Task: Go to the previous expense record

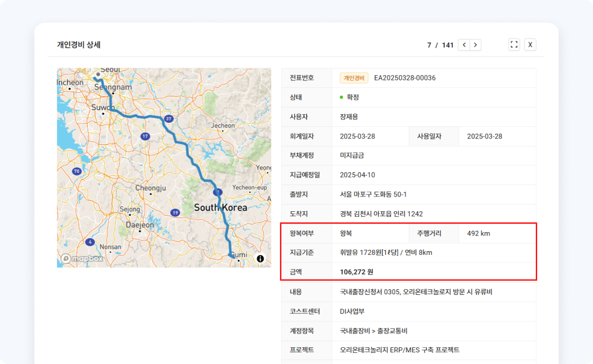Action: [x=464, y=45]
